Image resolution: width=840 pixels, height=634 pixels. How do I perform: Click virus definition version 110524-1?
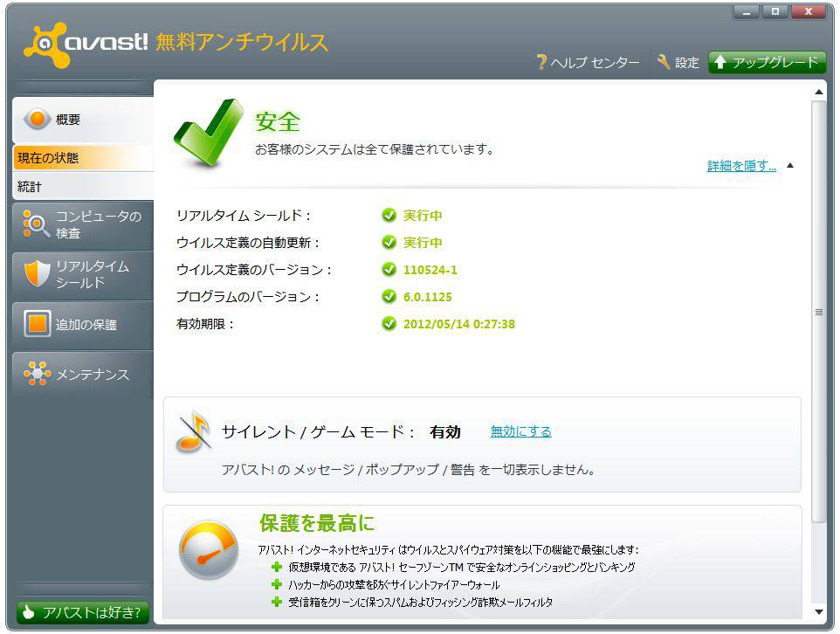[430, 270]
